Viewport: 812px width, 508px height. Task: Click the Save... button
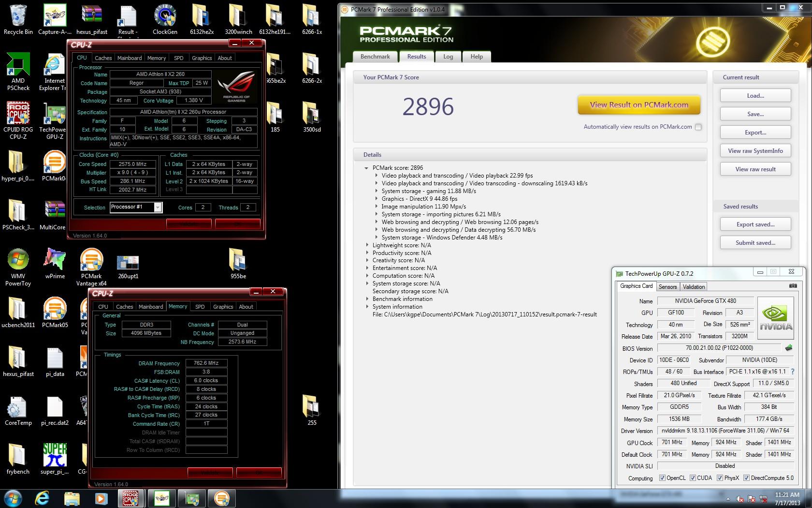(x=755, y=114)
